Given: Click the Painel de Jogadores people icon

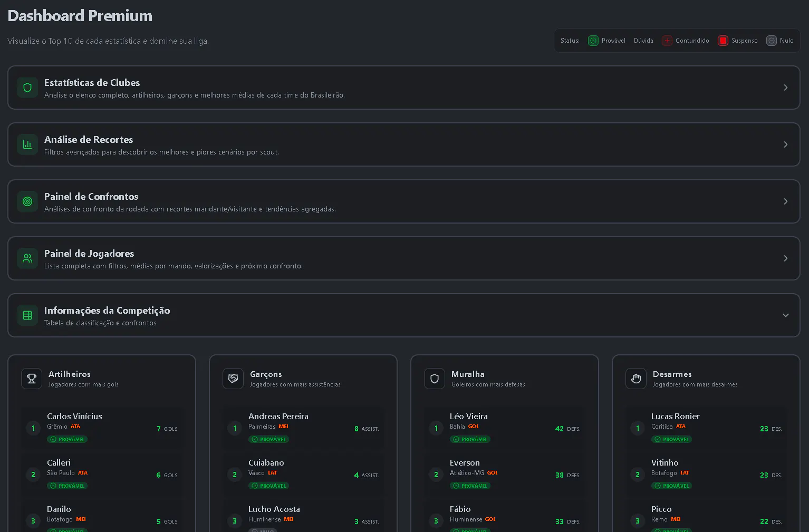Looking at the screenshot, I should tap(27, 258).
